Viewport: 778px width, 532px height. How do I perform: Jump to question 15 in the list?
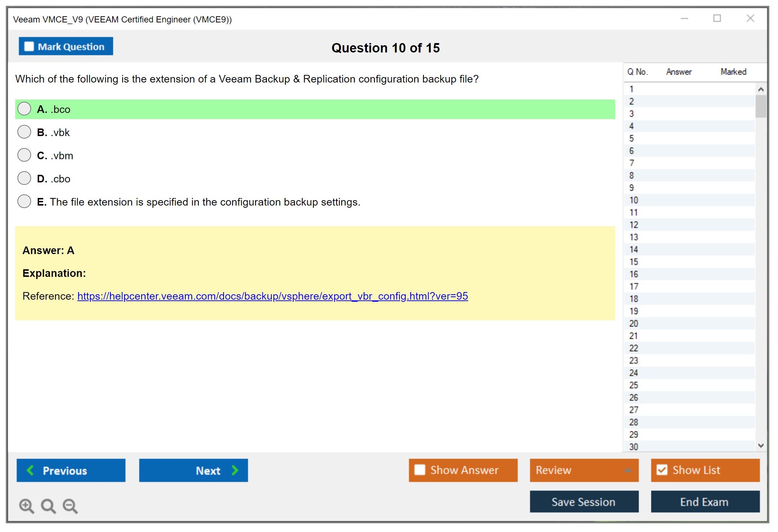pos(634,262)
